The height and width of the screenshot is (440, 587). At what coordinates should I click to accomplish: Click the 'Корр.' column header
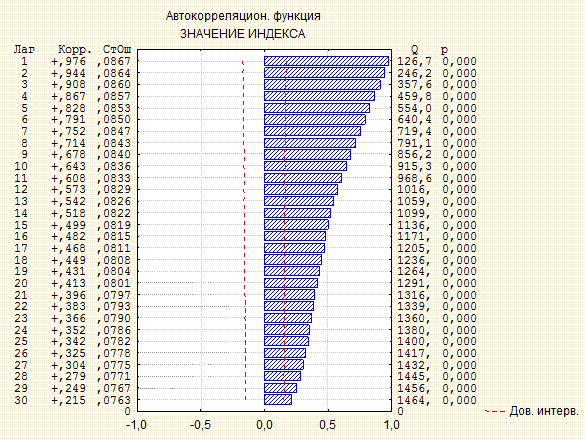coord(75,49)
